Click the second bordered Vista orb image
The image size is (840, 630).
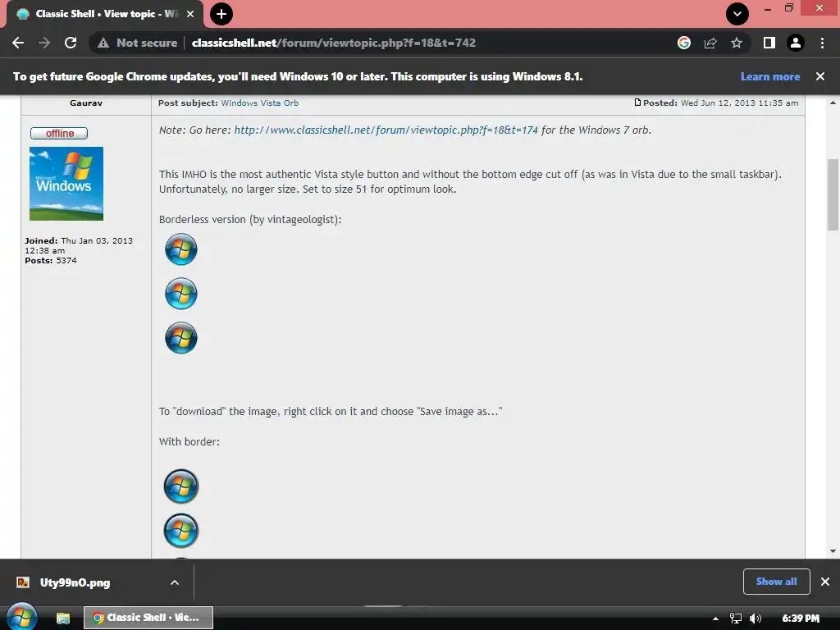pos(181,531)
